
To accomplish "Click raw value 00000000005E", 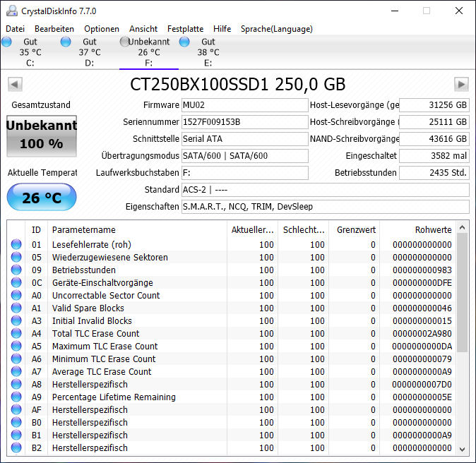I will pos(422,397).
